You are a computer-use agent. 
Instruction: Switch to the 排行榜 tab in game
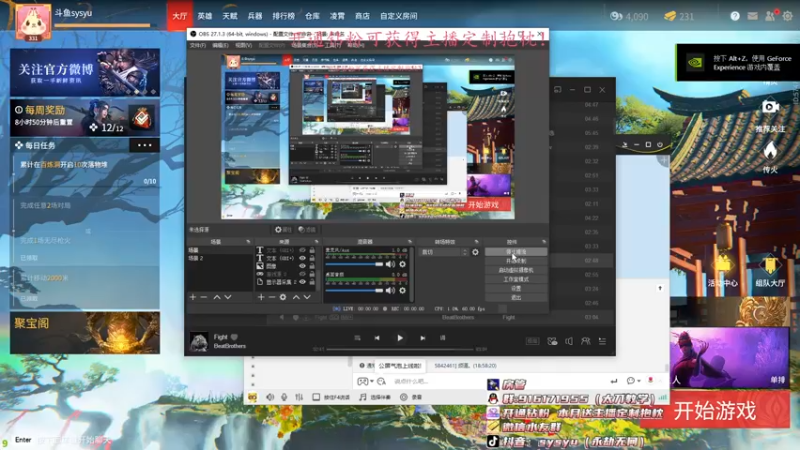pos(283,16)
